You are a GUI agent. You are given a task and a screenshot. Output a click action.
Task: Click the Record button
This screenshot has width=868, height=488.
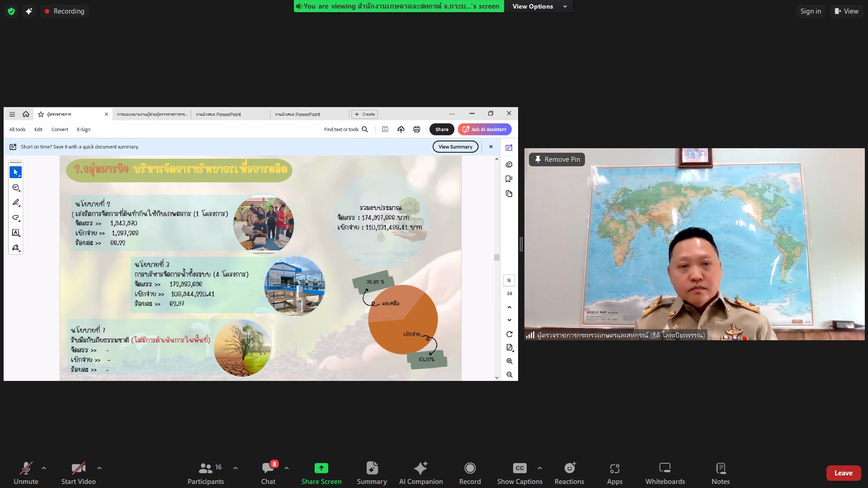coord(470,472)
